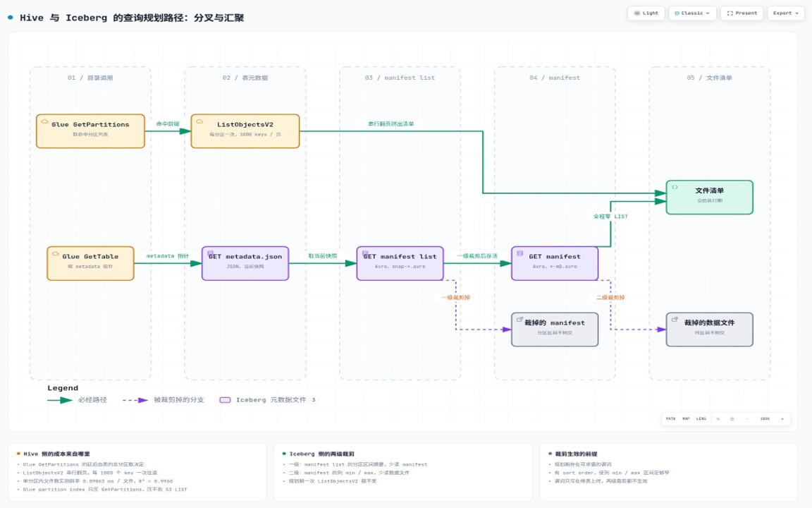Toggle the Light theme button

646,13
